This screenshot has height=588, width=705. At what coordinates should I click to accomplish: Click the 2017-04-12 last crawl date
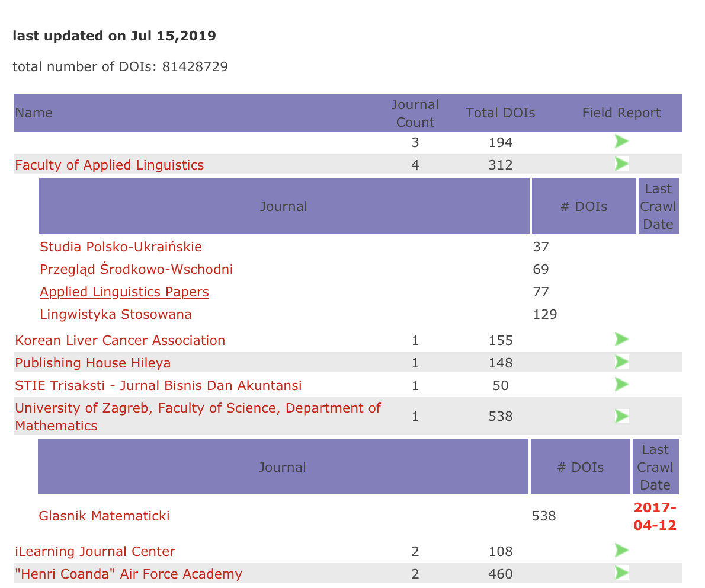pos(655,516)
